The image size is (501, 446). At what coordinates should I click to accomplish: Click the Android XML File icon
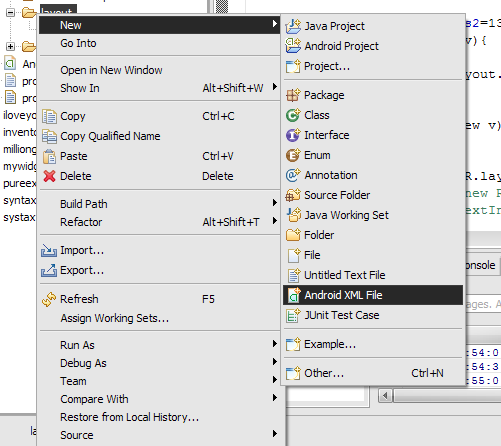click(x=294, y=295)
